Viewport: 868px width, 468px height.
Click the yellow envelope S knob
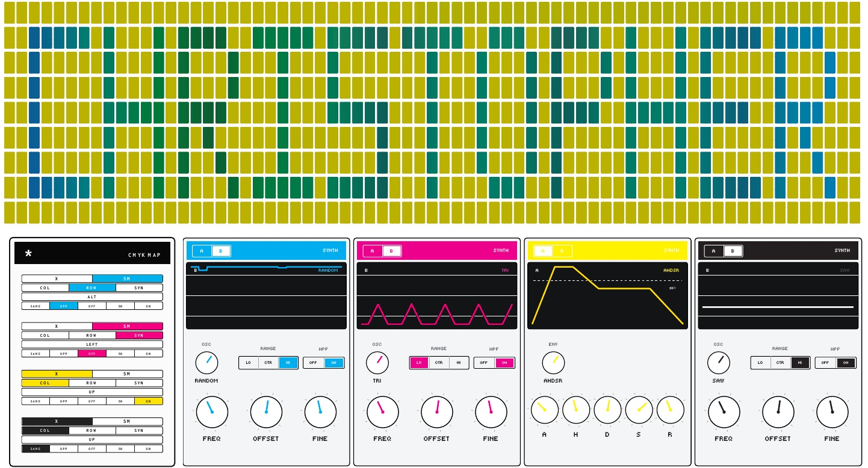pos(639,410)
